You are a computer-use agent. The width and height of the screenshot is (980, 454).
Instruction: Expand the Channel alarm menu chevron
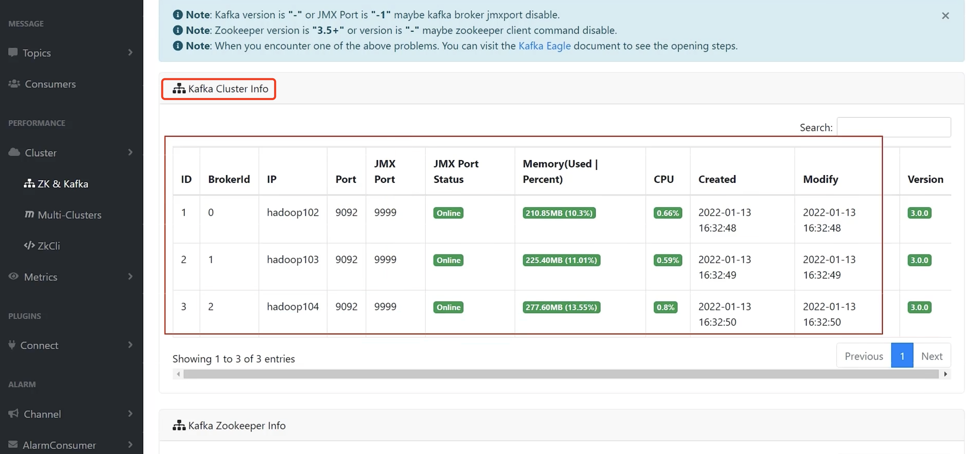point(130,413)
